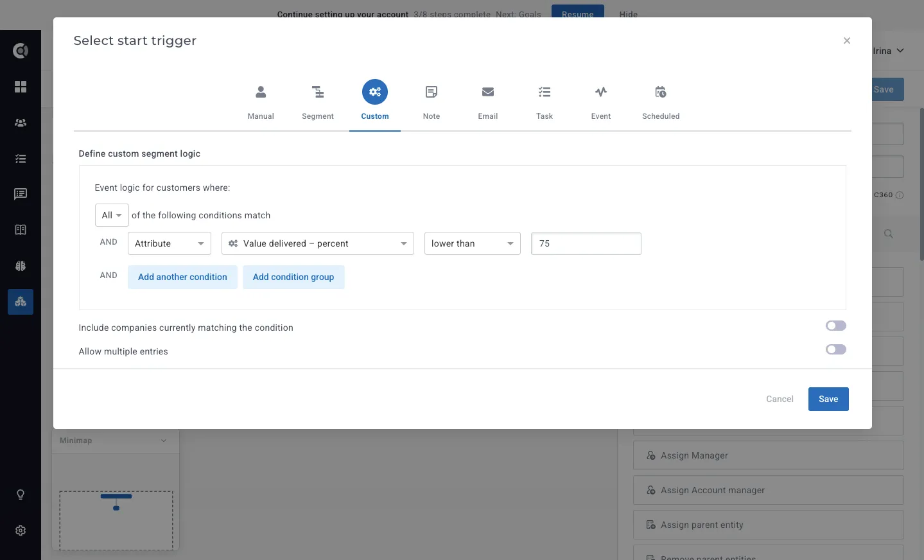This screenshot has height=560, width=924.
Task: Click the value field containing 75
Action: (586, 243)
